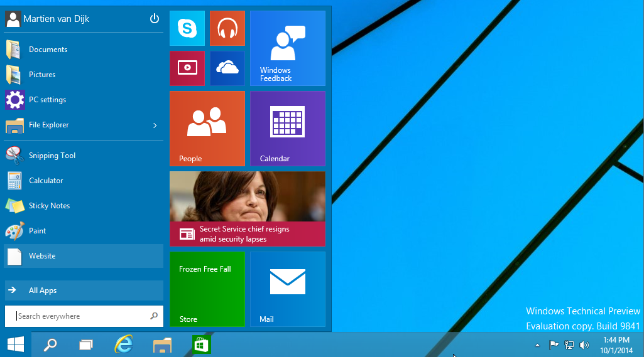Launch Paint

(84, 231)
